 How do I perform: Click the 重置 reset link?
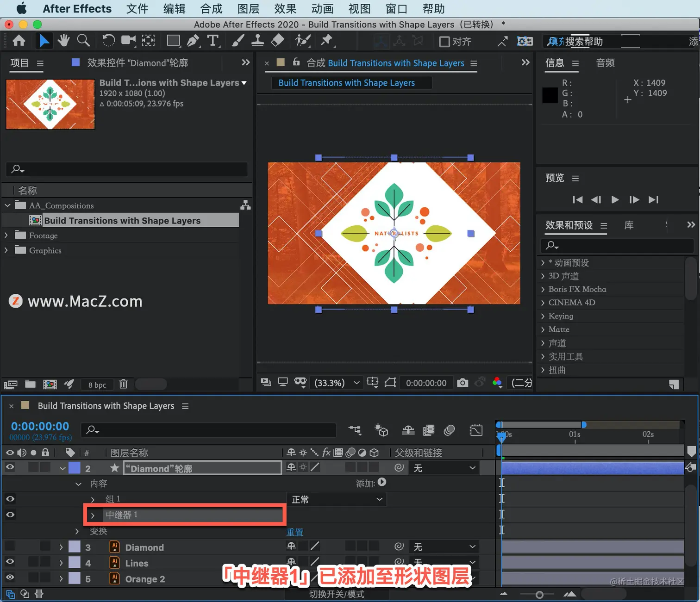tap(295, 532)
